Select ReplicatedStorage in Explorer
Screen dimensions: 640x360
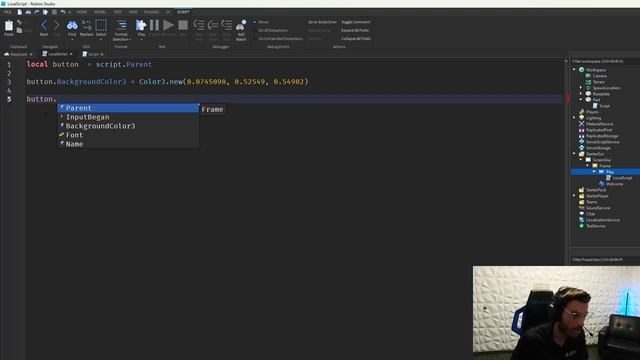pos(602,136)
